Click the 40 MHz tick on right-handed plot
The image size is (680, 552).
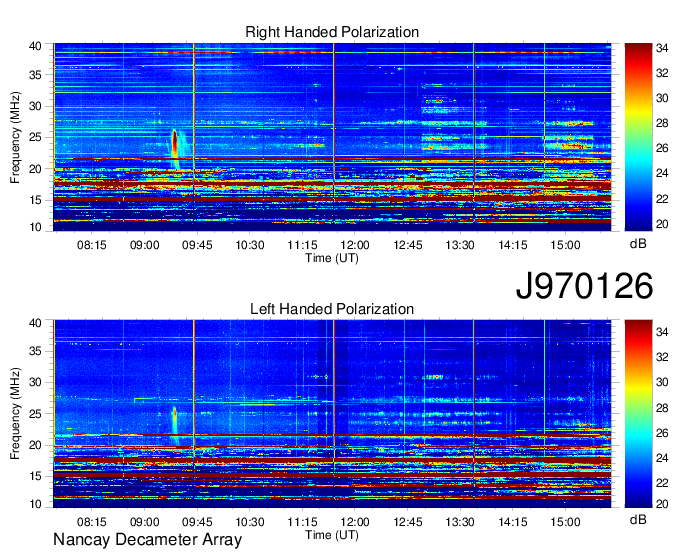[x=35, y=46]
